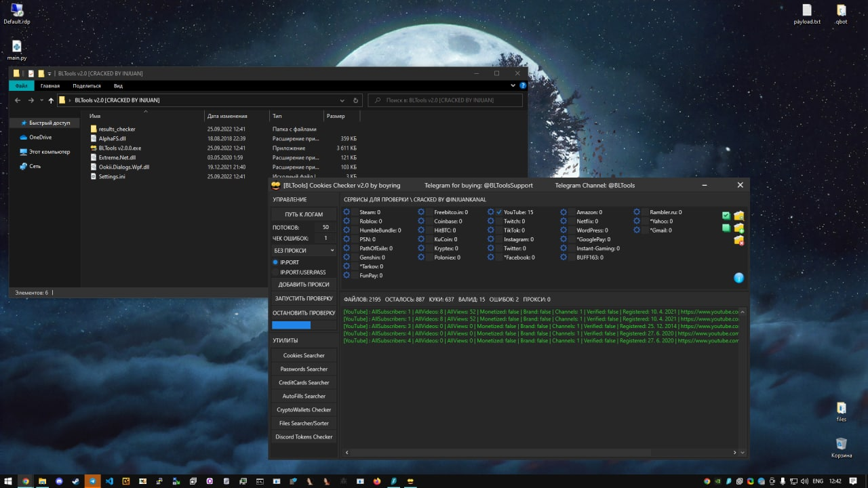Open the gear icon beside Netflix
This screenshot has width=868, height=488.
click(564, 221)
